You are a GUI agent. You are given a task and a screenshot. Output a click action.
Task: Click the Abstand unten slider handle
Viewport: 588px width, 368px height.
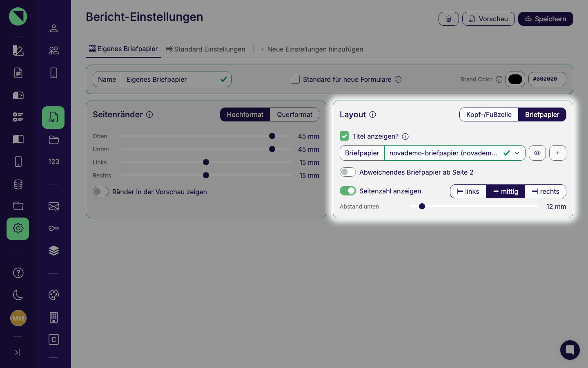point(422,206)
